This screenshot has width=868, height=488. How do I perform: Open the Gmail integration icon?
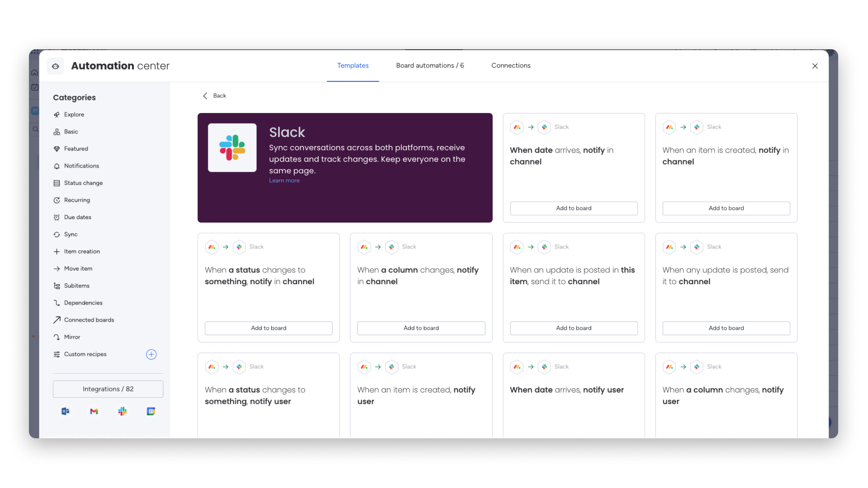tap(94, 412)
